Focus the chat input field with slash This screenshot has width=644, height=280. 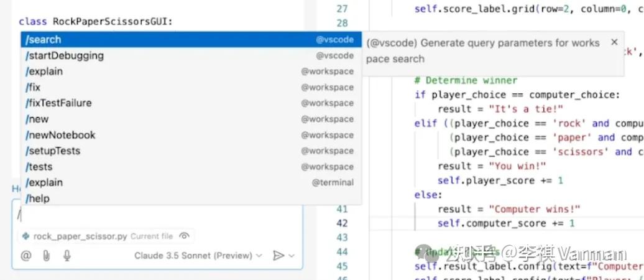[x=157, y=215]
